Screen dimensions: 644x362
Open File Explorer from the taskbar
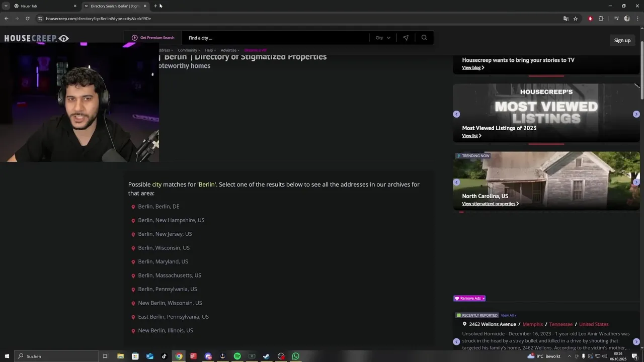pyautogui.click(x=120, y=356)
